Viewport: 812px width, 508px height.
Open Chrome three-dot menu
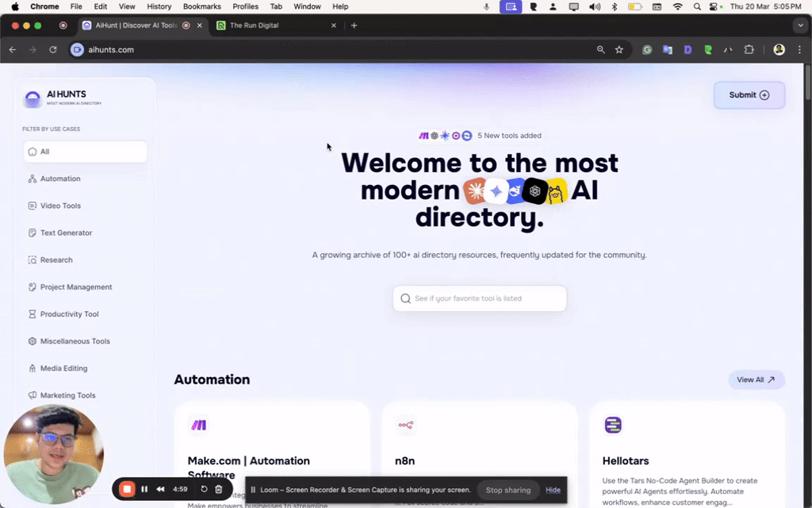(x=799, y=50)
